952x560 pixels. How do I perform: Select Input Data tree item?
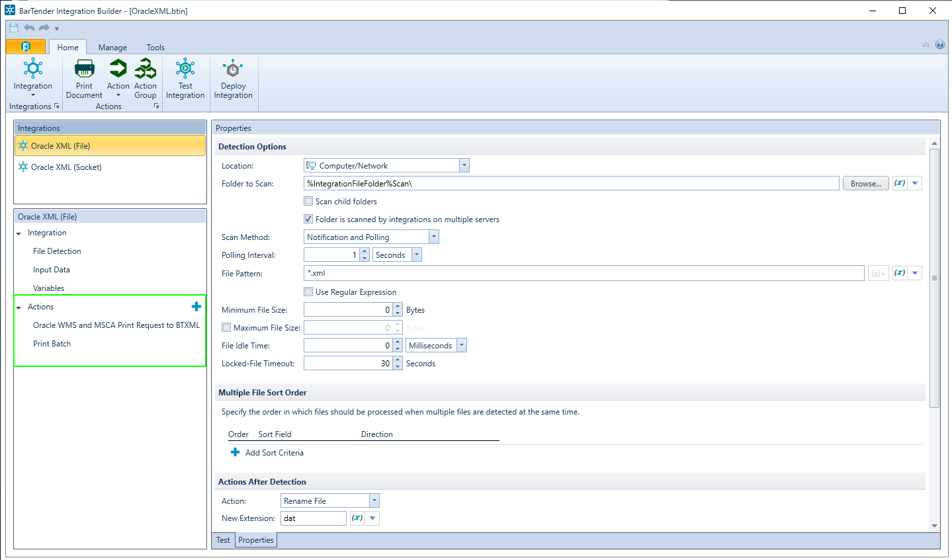[52, 270]
